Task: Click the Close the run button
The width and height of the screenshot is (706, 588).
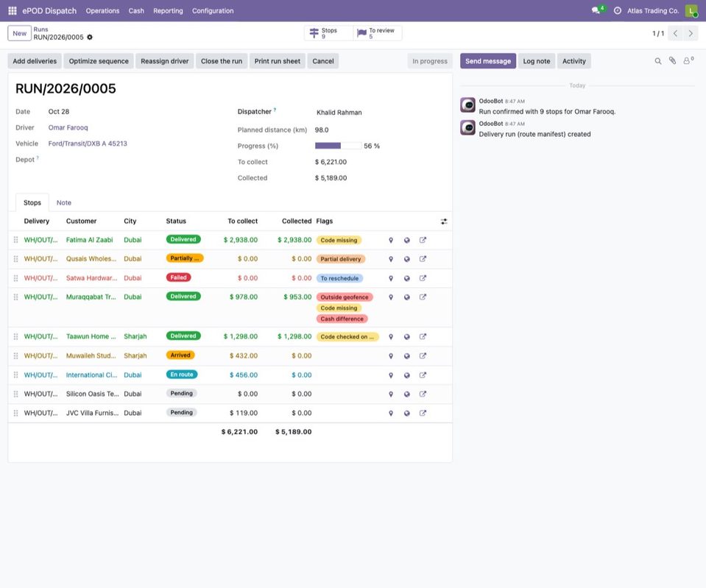Action: click(221, 61)
